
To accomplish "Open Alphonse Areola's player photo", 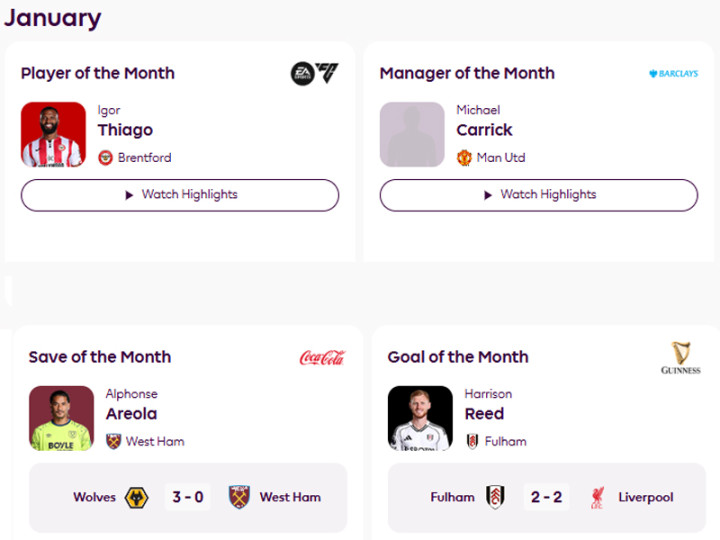I will [61, 418].
